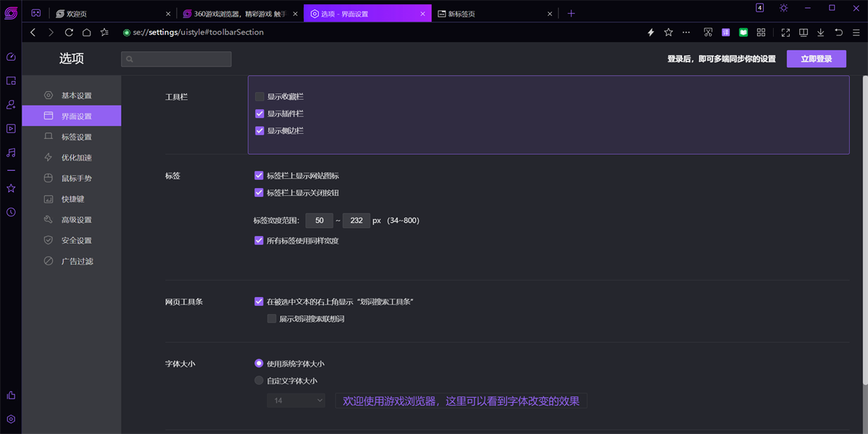868x434 pixels.
Task: Select the 自定义字体大小 radio button
Action: (259, 380)
